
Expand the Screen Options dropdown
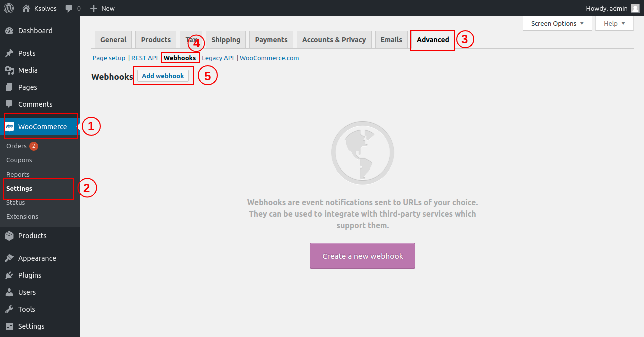tap(557, 23)
